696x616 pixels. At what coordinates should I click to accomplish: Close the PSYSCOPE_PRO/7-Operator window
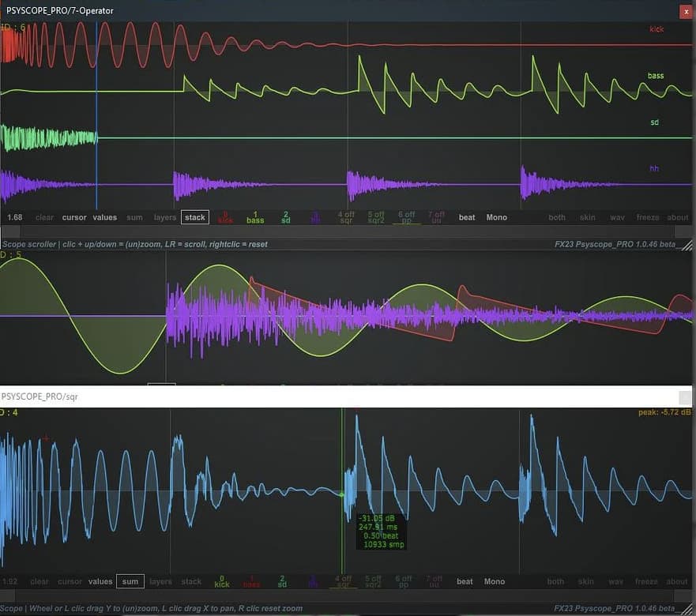click(x=687, y=12)
